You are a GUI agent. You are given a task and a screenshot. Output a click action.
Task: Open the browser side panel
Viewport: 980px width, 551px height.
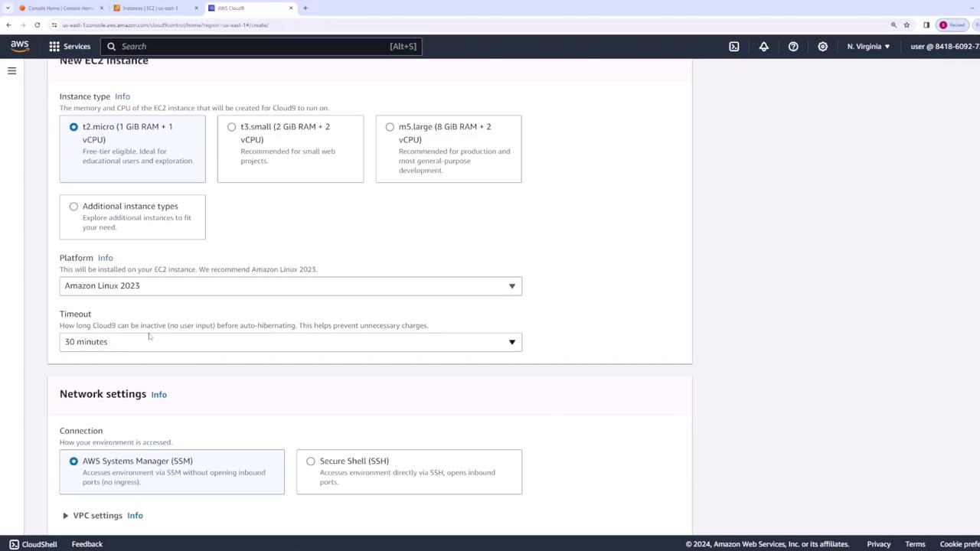pyautogui.click(x=926, y=25)
